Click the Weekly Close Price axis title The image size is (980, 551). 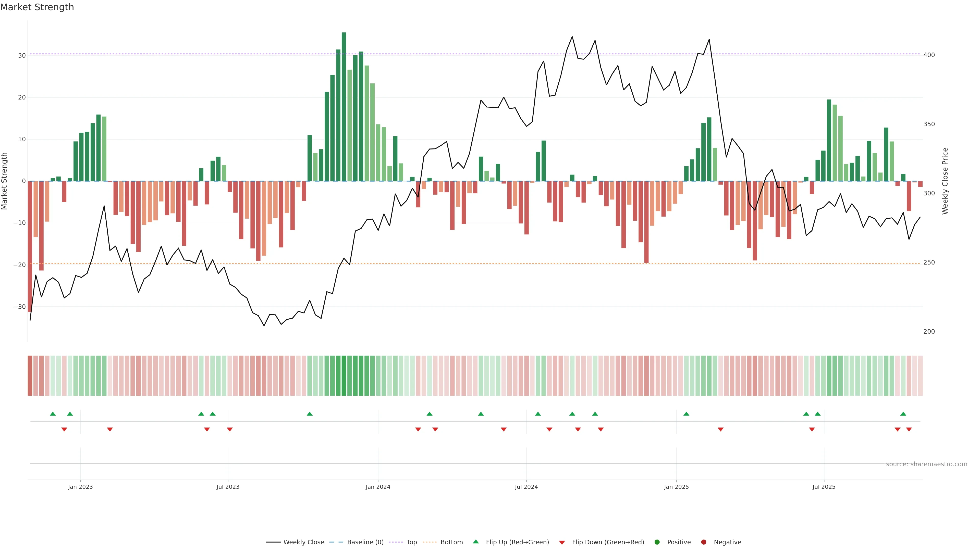click(945, 181)
